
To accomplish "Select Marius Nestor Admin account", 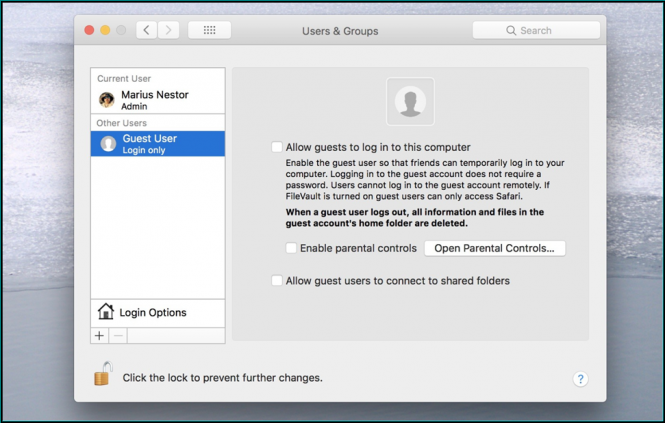I will point(158,100).
